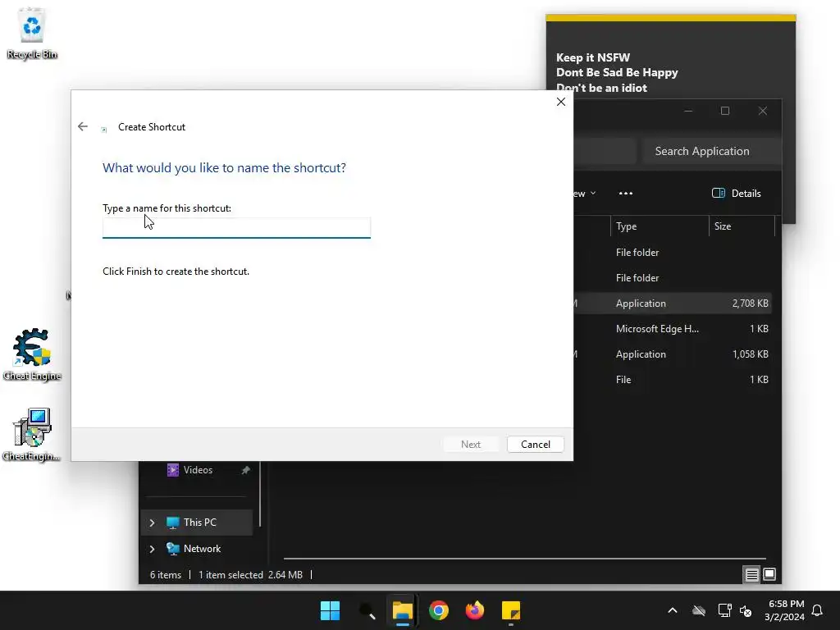Select Network in navigation pane
Screen dimensions: 840x630
202,549
